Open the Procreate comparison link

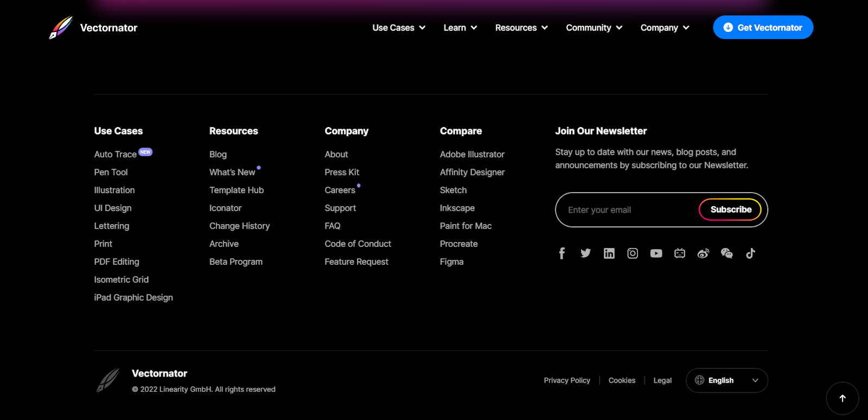coord(459,244)
